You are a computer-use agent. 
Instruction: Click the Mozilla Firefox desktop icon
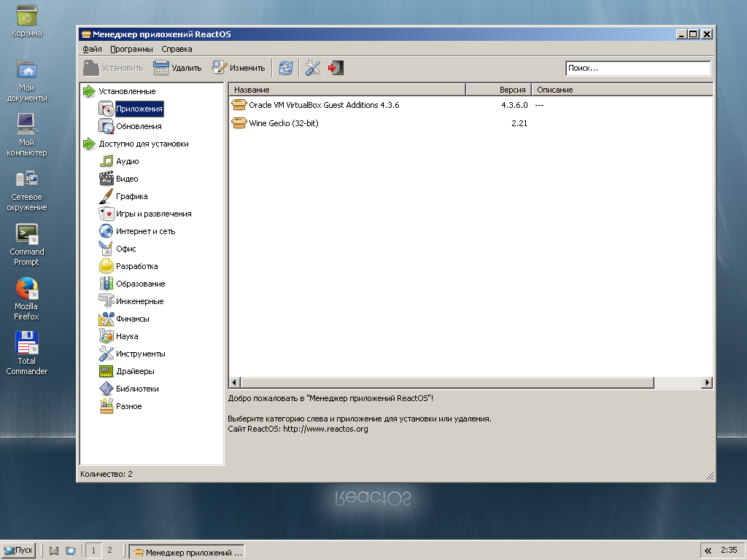27,298
